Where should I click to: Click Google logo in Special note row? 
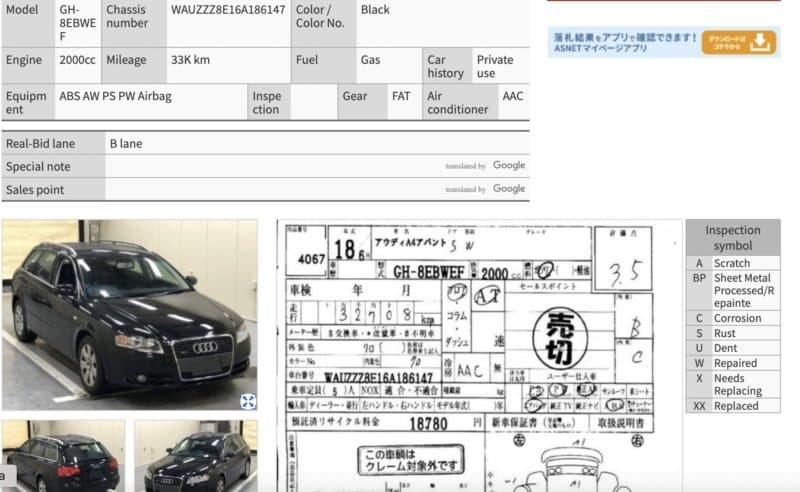[509, 165]
